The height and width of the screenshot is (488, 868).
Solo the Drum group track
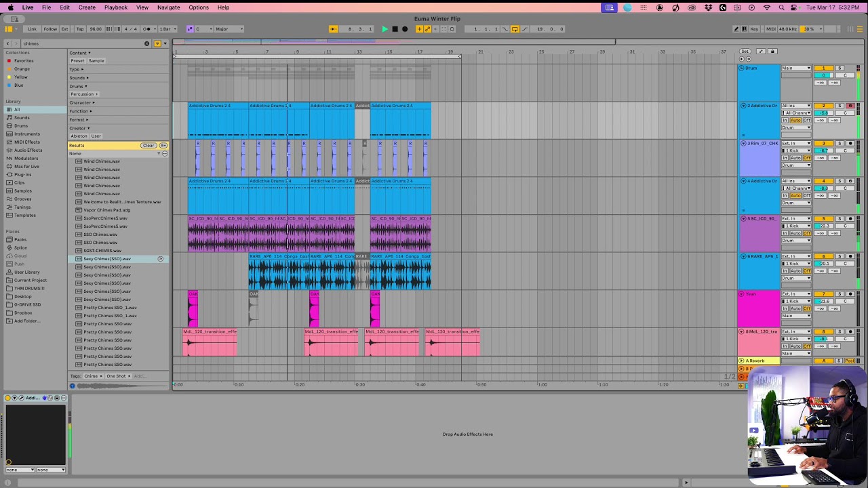[840, 68]
